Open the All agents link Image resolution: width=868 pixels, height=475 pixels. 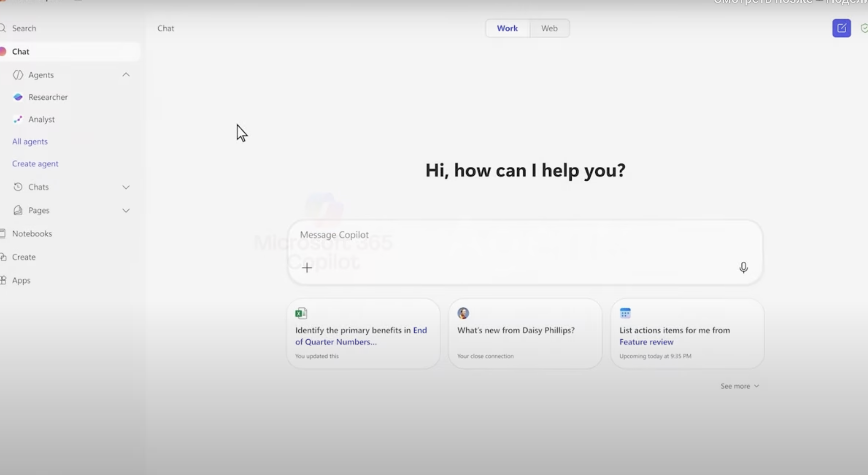[30, 141]
